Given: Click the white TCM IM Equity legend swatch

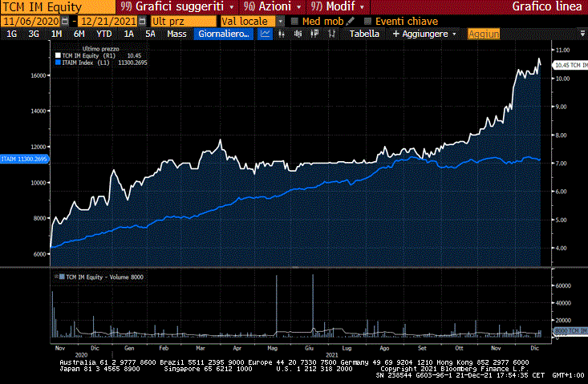Looking at the screenshot, I should pyautogui.click(x=58, y=55).
